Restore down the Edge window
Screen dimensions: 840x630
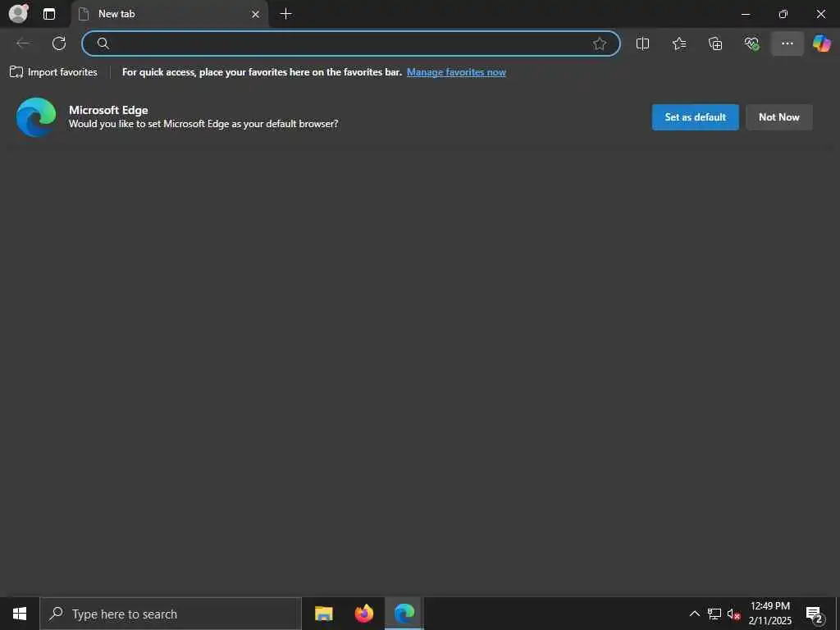[783, 14]
